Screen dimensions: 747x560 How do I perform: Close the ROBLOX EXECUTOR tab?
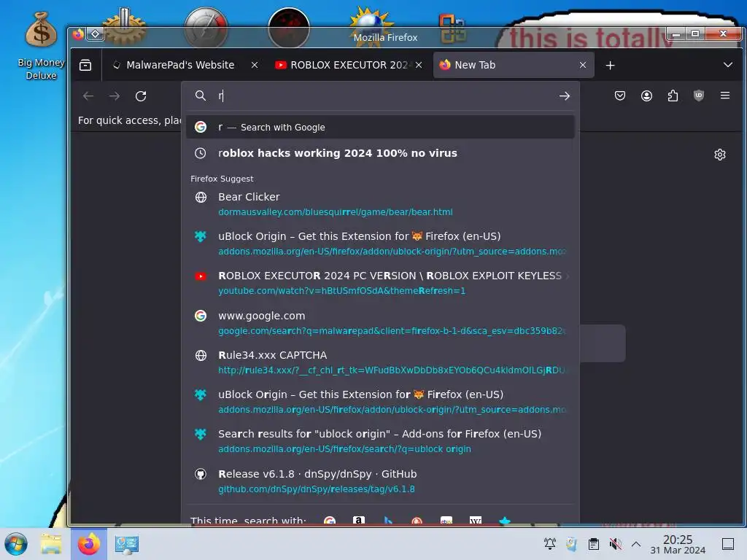(x=419, y=65)
